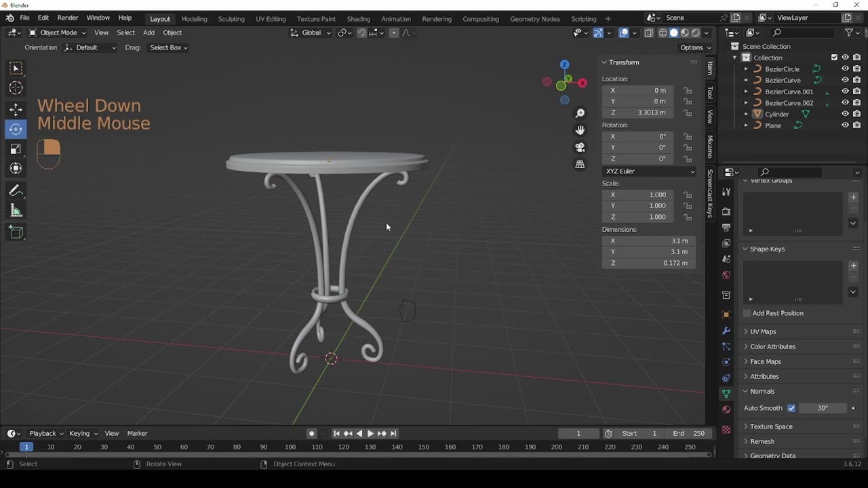The width and height of the screenshot is (868, 488).
Task: Open the File menu
Action: coord(24,18)
